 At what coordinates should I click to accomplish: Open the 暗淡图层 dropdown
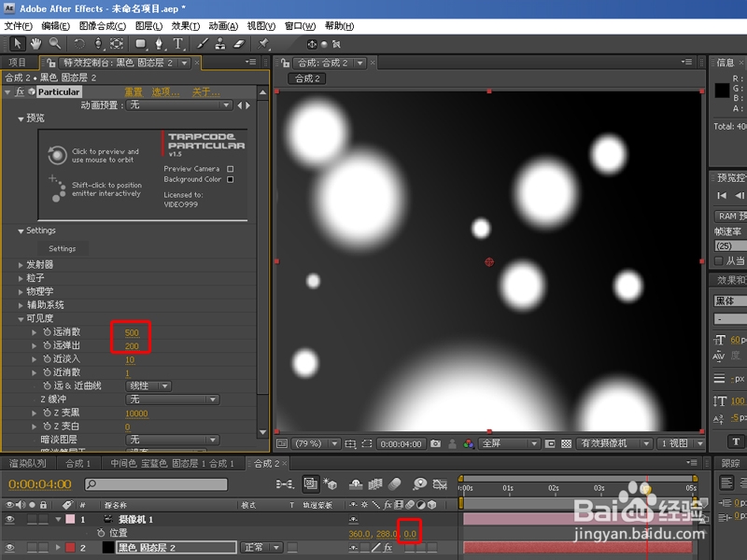coord(173,440)
